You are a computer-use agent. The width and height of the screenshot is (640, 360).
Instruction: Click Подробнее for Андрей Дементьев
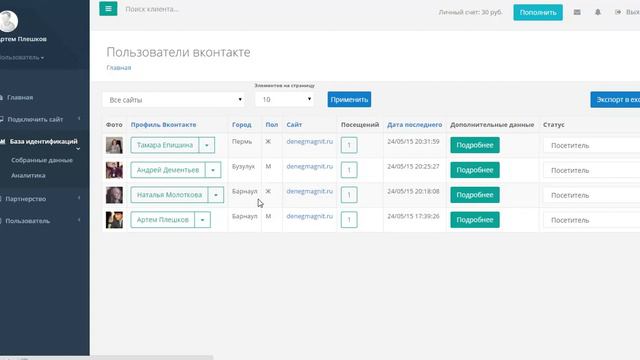(x=475, y=170)
